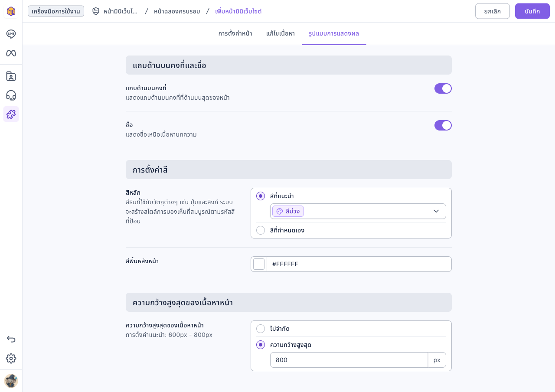This screenshot has height=392, width=555.
Task: Open the หน้าฉลองครบรอบ breadcrumb link
Action: tap(177, 11)
